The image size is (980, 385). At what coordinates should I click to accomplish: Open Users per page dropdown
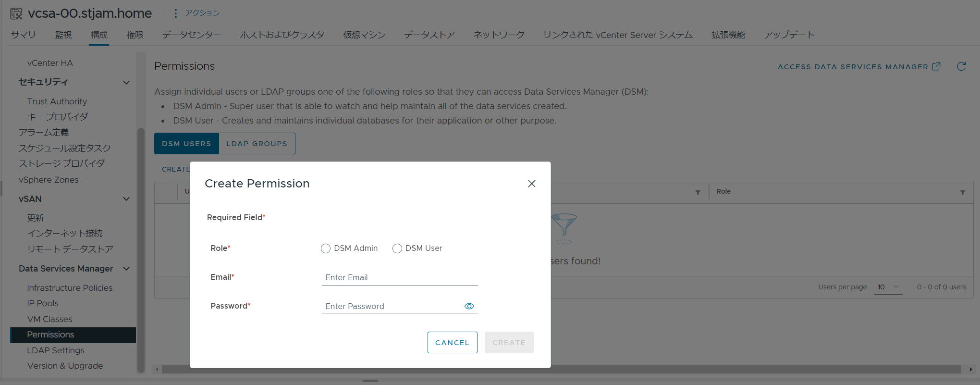pos(888,287)
